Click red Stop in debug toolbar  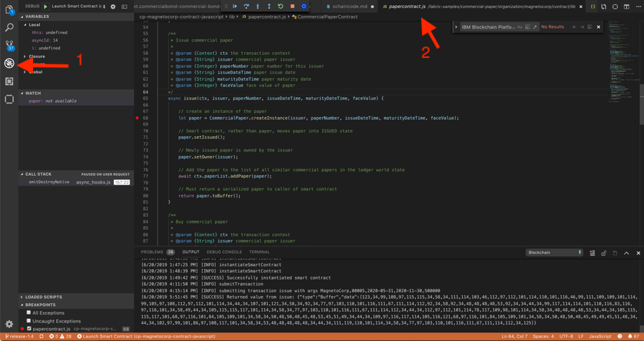[292, 6]
